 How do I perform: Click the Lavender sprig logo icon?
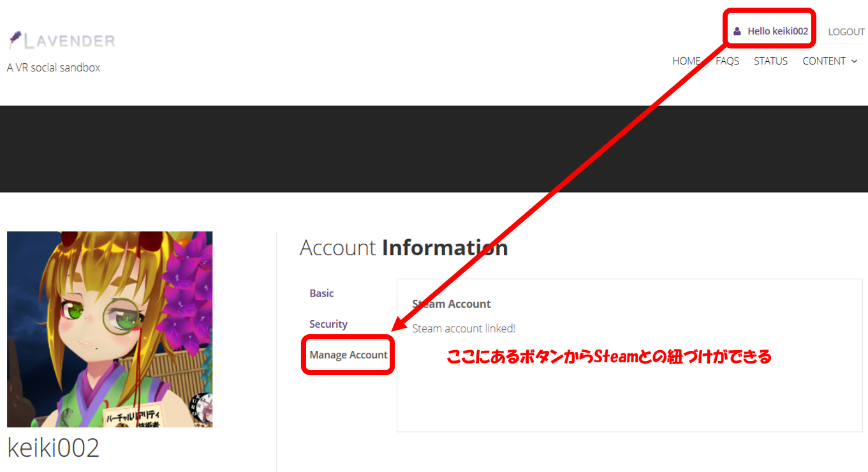click(x=15, y=40)
